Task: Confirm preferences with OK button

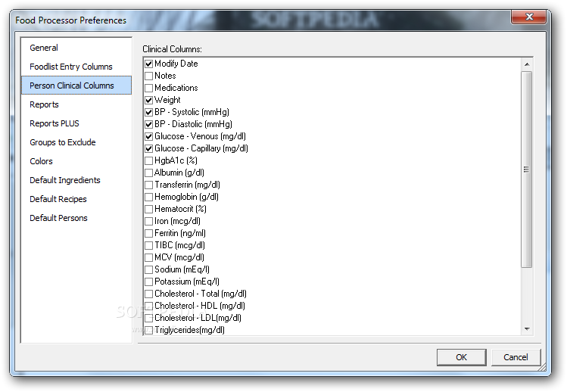Action: click(462, 357)
